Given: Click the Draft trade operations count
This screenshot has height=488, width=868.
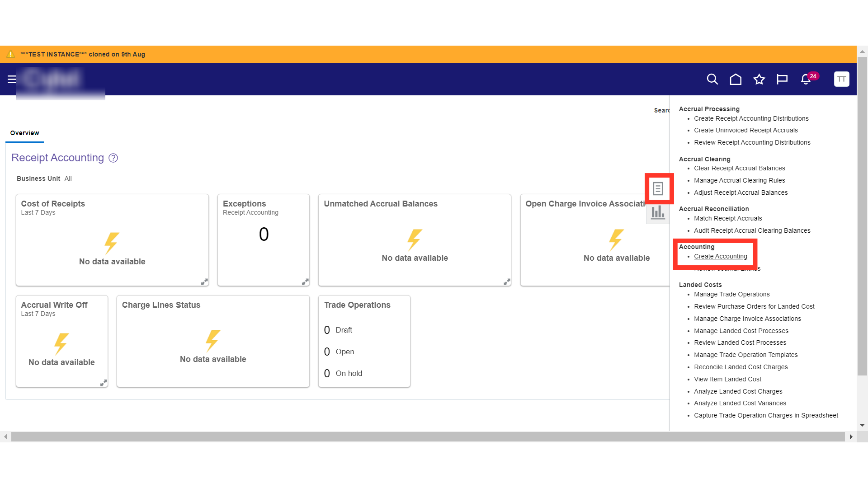Looking at the screenshot, I should click(x=327, y=330).
